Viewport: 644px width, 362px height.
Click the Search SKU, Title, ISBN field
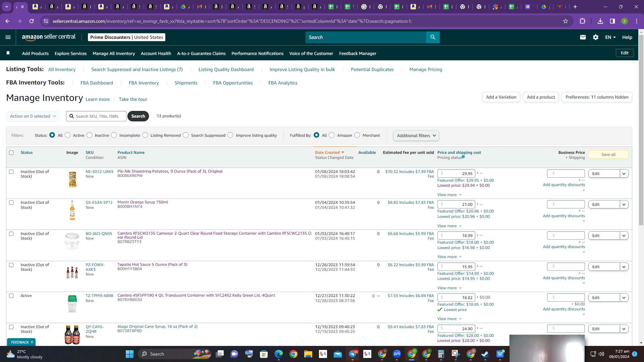pyautogui.click(x=96, y=116)
